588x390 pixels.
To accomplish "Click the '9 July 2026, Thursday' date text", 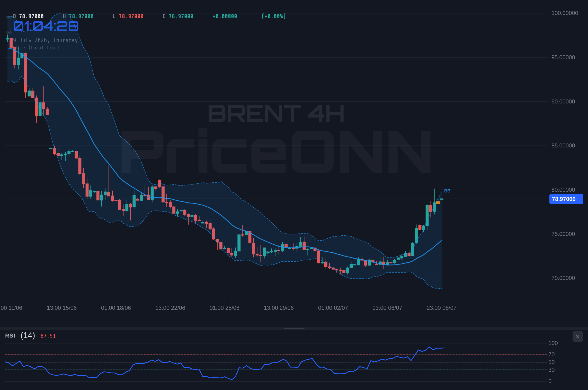I will (x=45, y=40).
